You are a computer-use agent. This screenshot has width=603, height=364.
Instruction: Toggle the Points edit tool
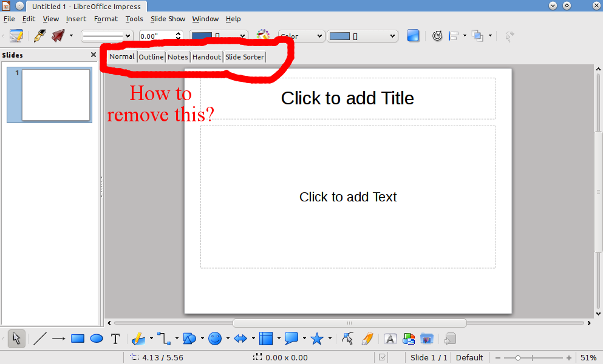pyautogui.click(x=347, y=339)
